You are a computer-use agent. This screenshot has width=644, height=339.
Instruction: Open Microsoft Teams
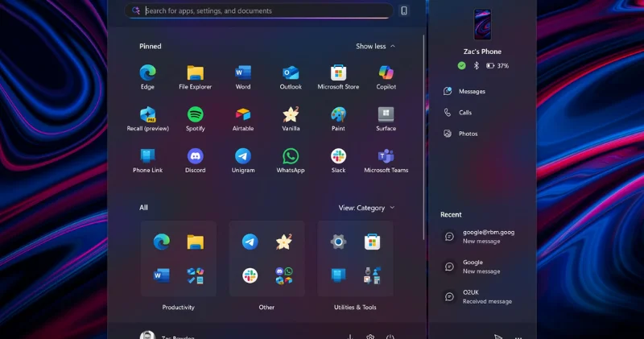tap(386, 161)
